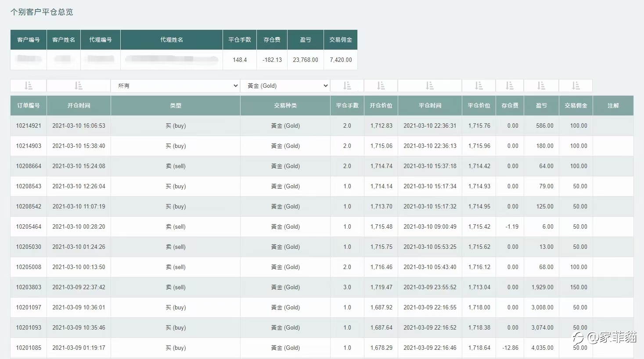Viewport: 644px width, 359px height.
Task: Click the 注解 column header
Action: [613, 105]
